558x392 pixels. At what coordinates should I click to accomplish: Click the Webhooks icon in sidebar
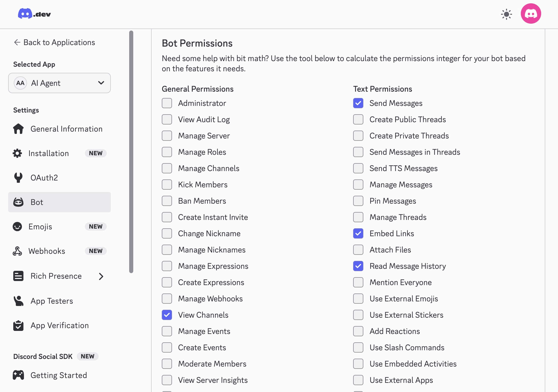click(x=17, y=251)
